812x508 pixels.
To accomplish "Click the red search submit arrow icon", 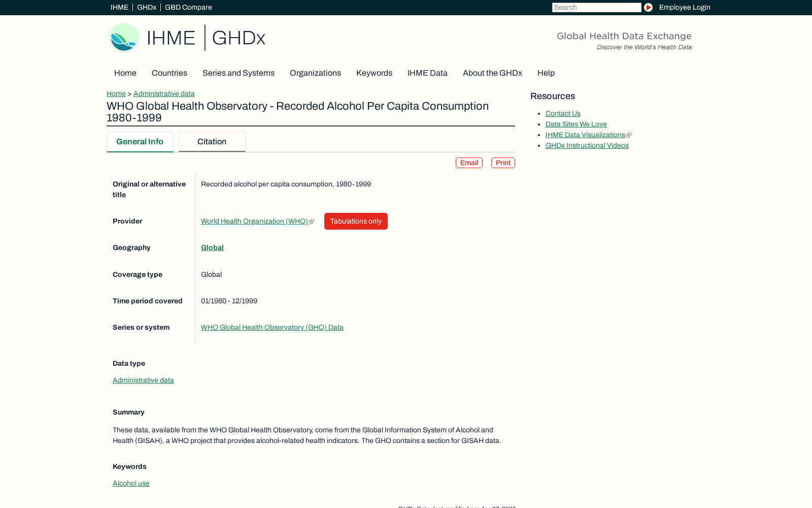I will pyautogui.click(x=648, y=7).
